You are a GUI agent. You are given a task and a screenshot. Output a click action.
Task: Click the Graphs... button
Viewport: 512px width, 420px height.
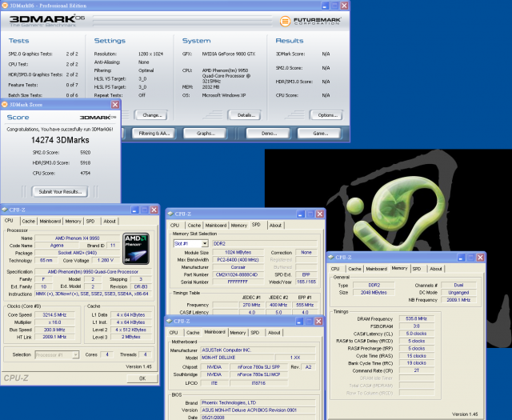[206, 134]
